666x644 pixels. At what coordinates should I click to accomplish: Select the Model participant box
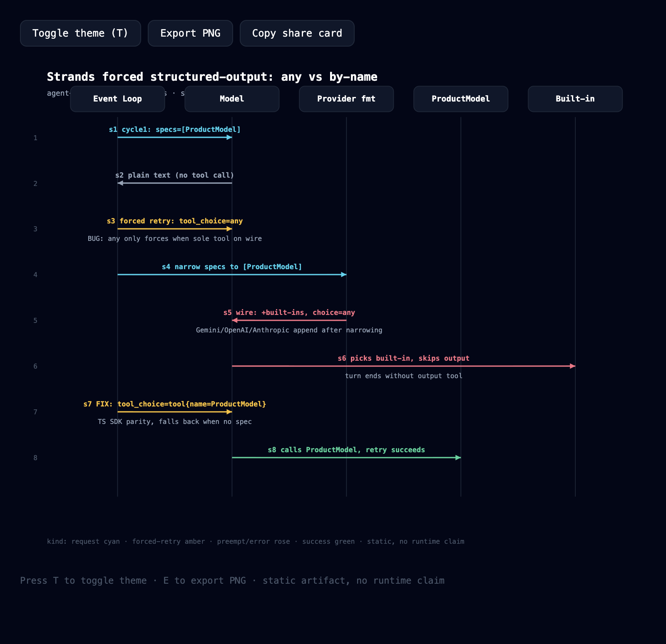pyautogui.click(x=232, y=99)
